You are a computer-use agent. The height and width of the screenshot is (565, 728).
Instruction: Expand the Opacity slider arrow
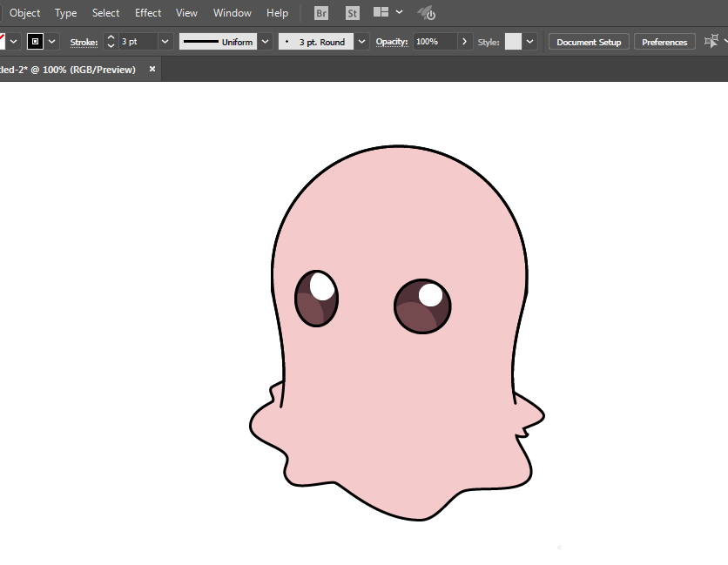pos(465,42)
